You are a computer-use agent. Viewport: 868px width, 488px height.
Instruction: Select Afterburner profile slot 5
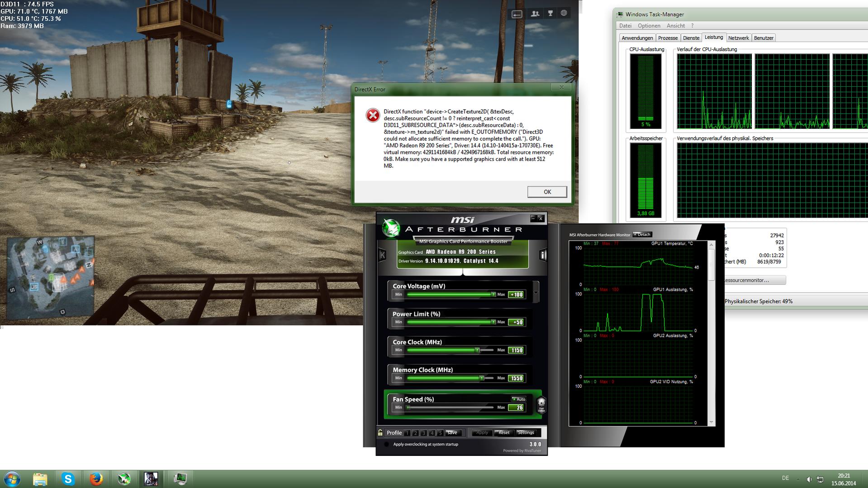coord(440,433)
